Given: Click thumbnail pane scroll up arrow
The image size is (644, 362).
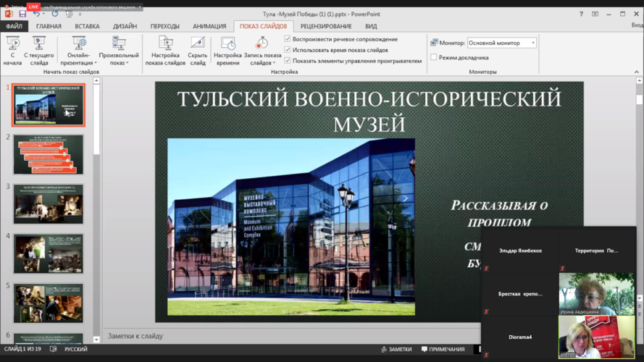Looking at the screenshot, I should click(x=96, y=81).
